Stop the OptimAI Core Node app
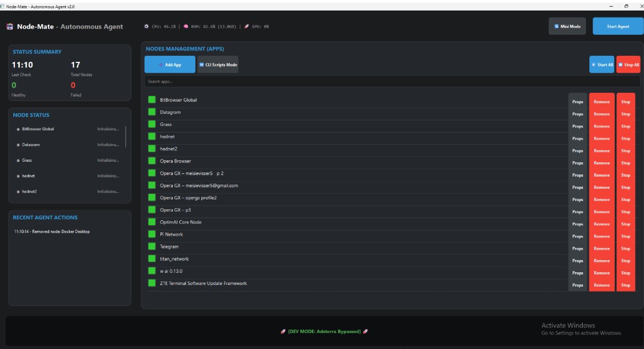 pyautogui.click(x=626, y=224)
